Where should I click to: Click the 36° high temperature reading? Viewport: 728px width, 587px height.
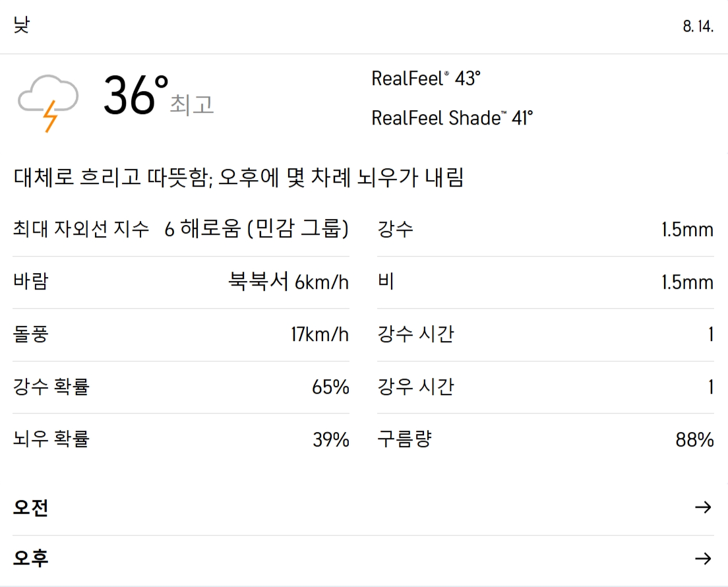click(x=136, y=96)
